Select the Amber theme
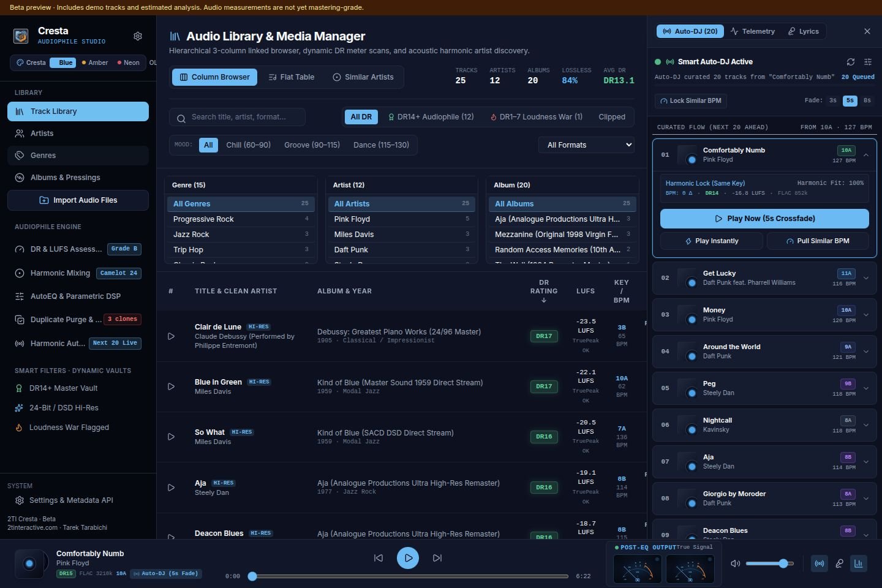 tap(95, 62)
